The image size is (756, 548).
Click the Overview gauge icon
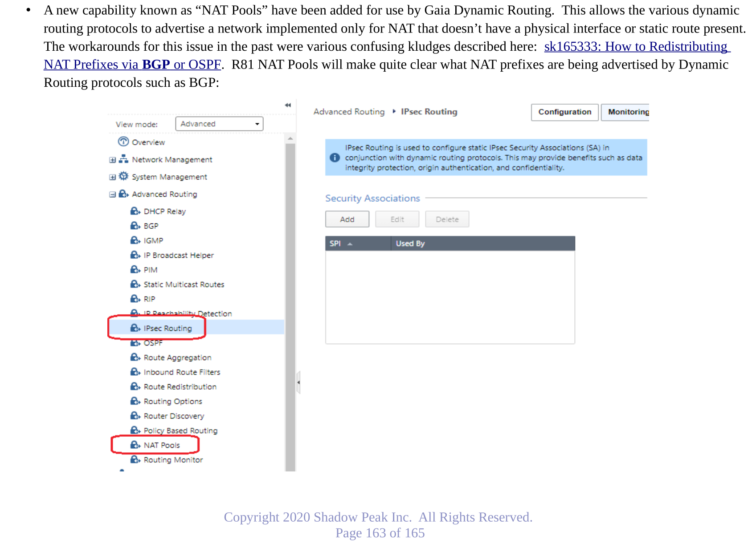[x=123, y=142]
